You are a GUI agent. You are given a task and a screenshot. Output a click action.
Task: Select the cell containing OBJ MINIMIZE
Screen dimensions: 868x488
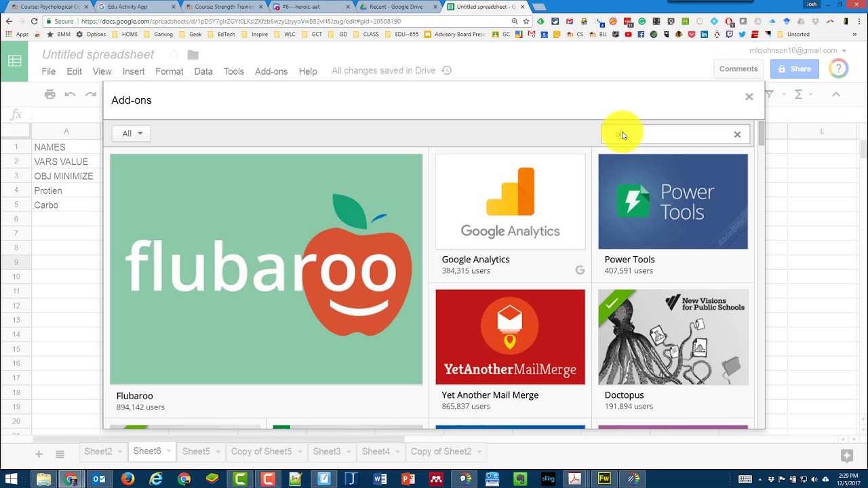coord(66,176)
